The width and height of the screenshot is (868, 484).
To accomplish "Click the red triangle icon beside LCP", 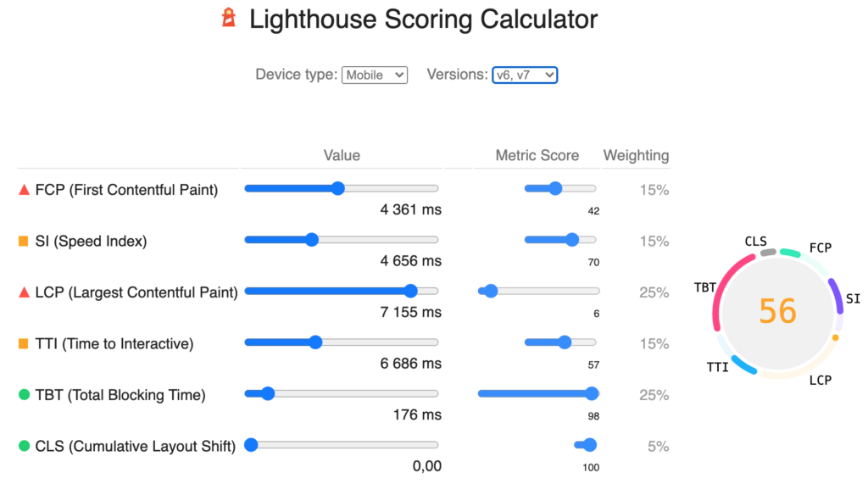I will click(x=24, y=292).
